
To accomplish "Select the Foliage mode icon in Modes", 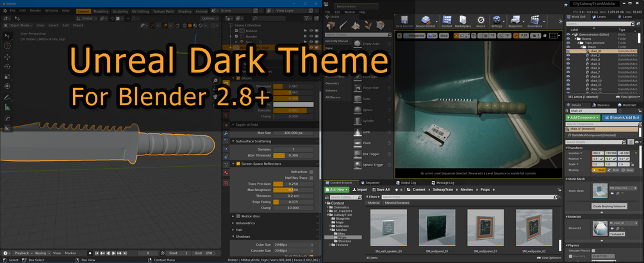I will point(368,26).
